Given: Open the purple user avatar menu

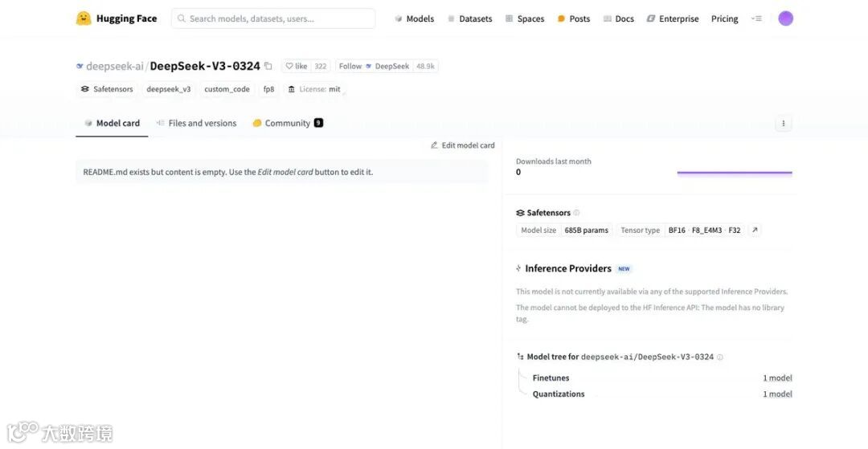Looking at the screenshot, I should coord(785,18).
